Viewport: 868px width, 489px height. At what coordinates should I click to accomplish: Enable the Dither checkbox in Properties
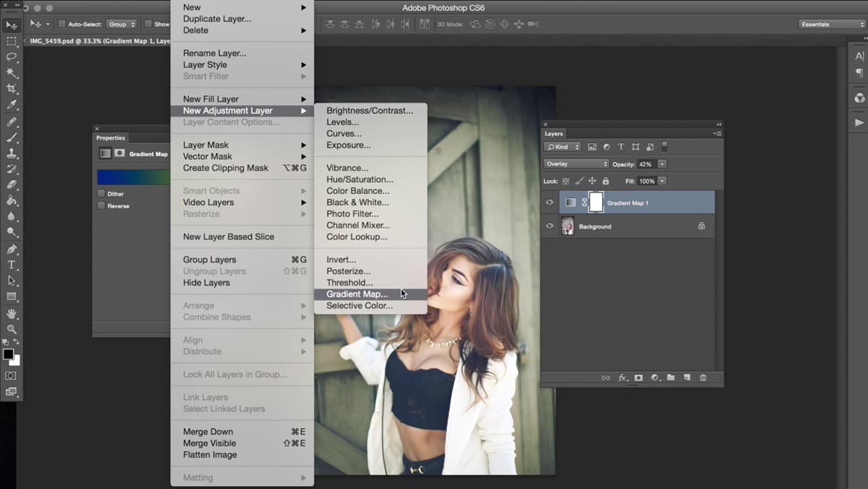point(101,194)
